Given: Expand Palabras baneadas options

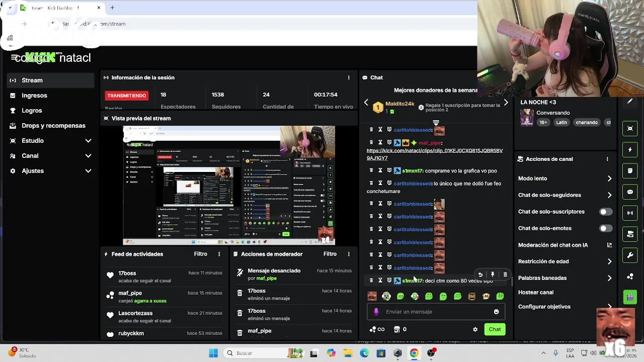Looking at the screenshot, I should click(609, 278).
